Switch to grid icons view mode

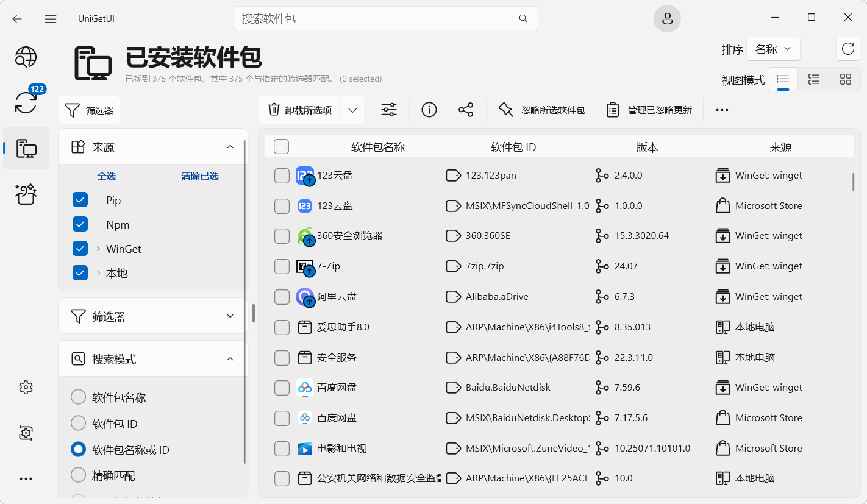(845, 79)
